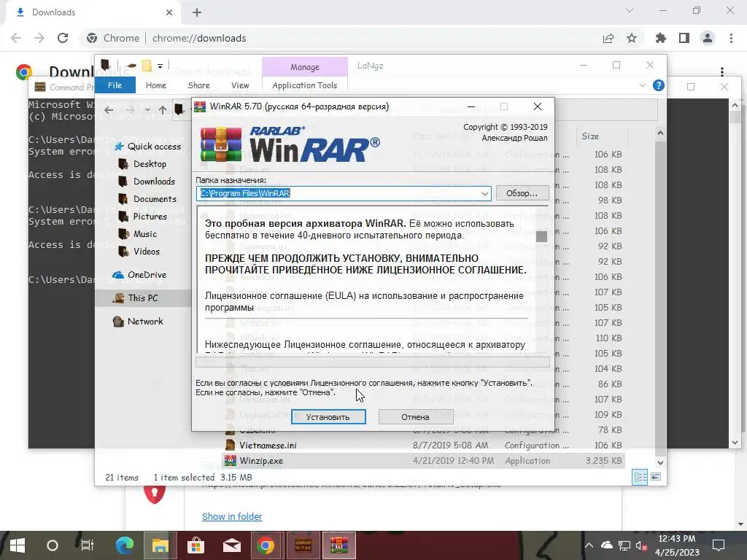
Task: Open Task View on the taskbar
Action: point(88,545)
